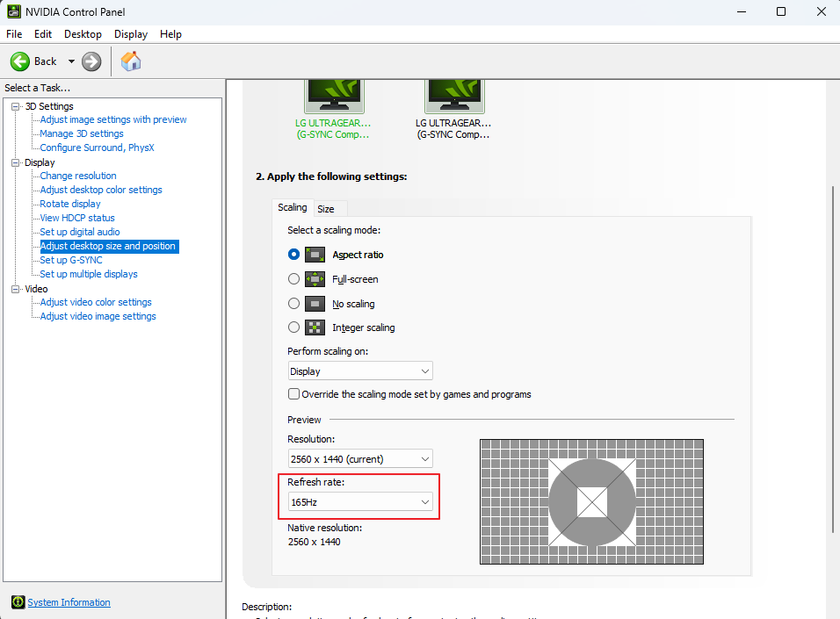This screenshot has width=840, height=619.
Task: Minimize the NVIDIA Control Panel window
Action: 742,11
